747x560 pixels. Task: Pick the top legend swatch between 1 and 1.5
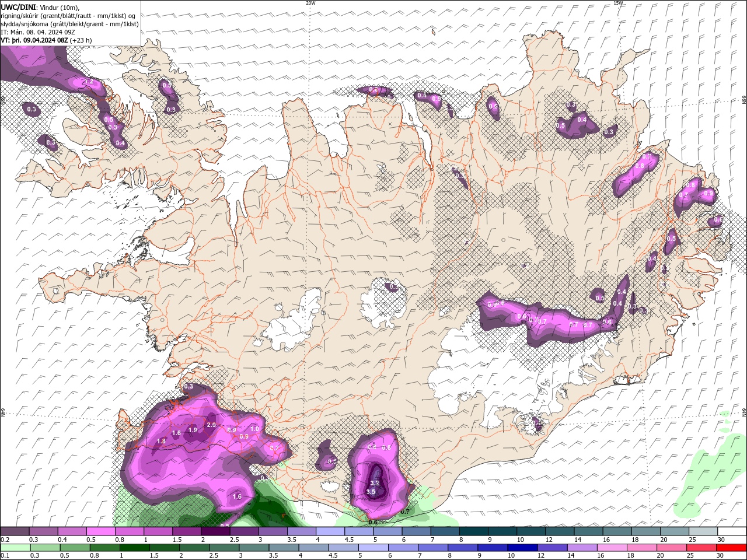tap(158, 531)
